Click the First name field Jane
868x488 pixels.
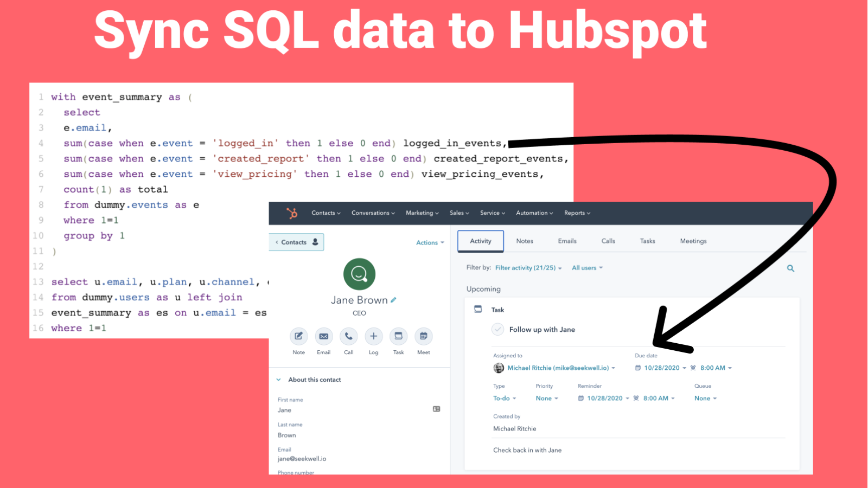tap(285, 410)
